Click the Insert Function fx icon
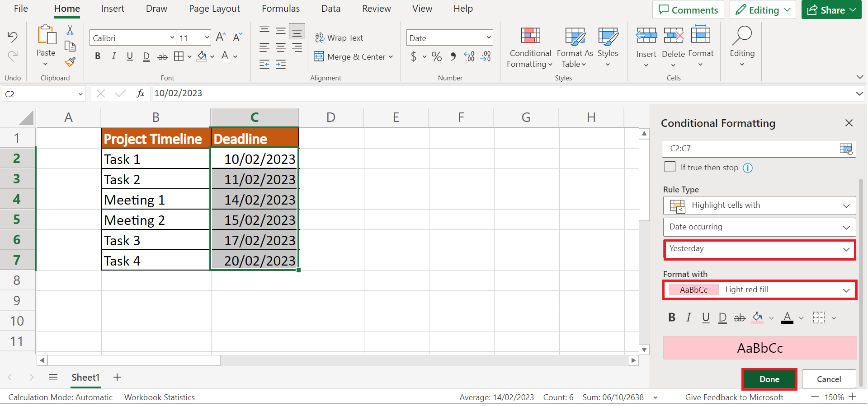The image size is (868, 406). tap(141, 93)
